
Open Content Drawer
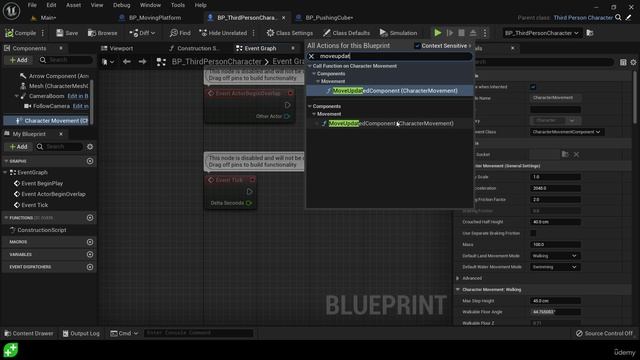29,333
